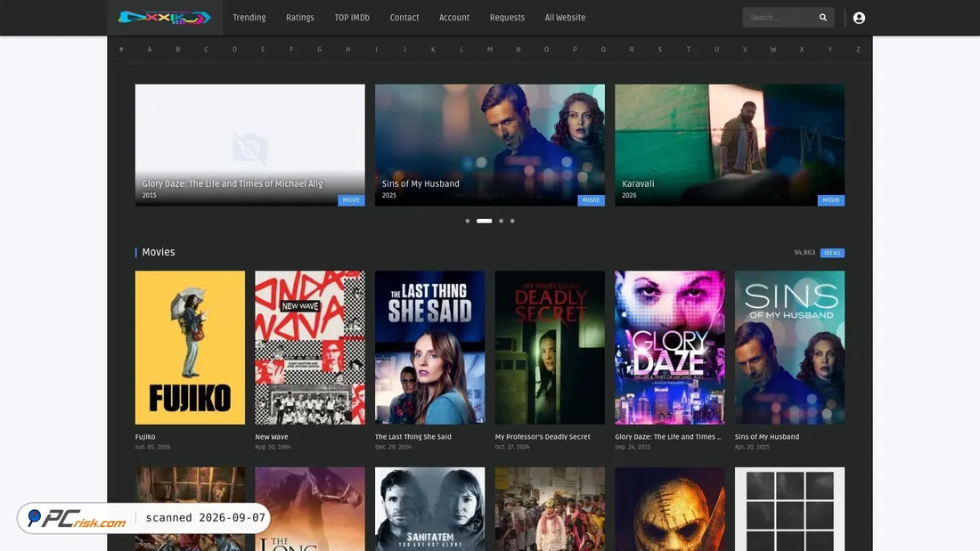This screenshot has width=980, height=551.
Task: Filter titles by letter Z
Action: [x=858, y=49]
